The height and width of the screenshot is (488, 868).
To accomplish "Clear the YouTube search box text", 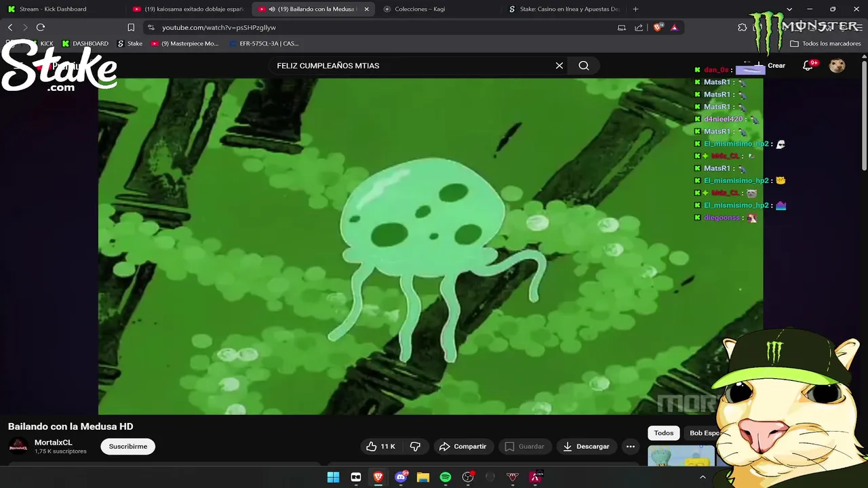I will coord(559,66).
